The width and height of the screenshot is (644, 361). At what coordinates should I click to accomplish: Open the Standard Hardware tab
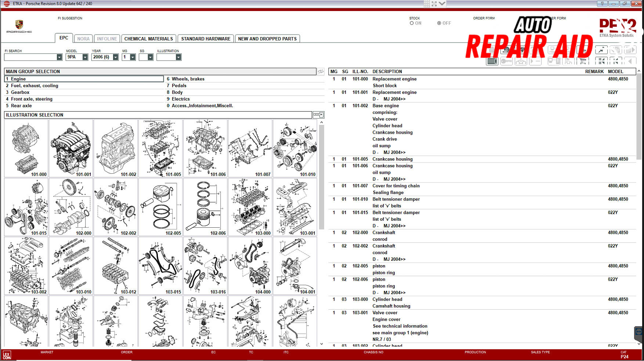206,39
